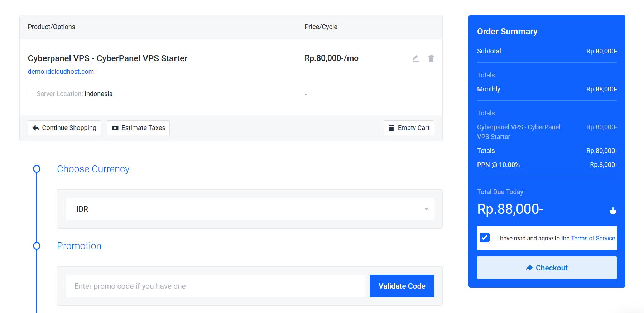This screenshot has width=644, height=313.
Task: Click the money icon on Estimate Taxes
Action: [x=115, y=128]
